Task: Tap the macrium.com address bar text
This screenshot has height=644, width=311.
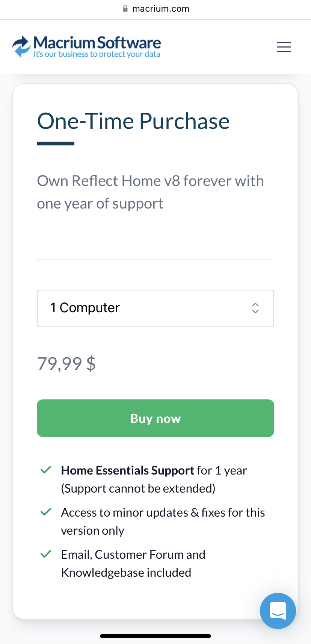Action: point(161,9)
